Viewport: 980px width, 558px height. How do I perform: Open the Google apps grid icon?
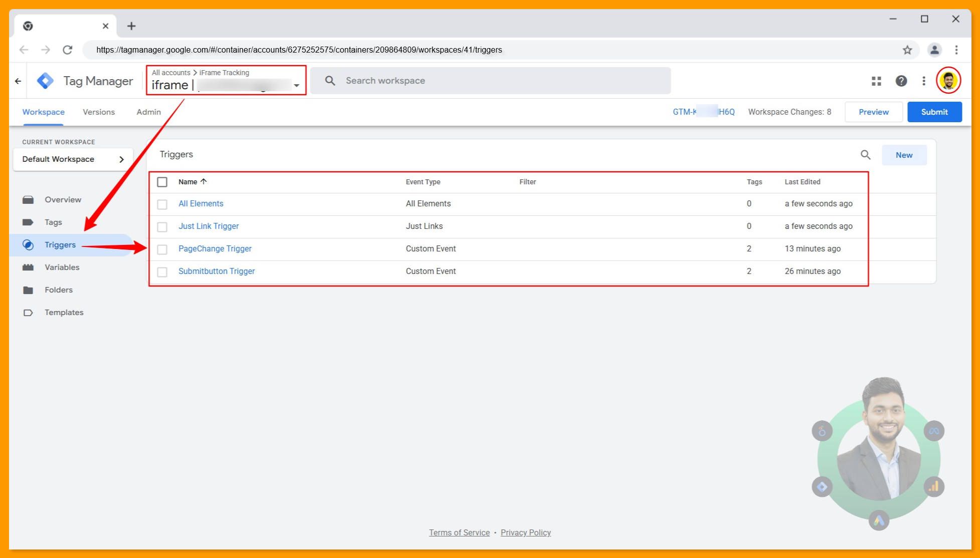coord(876,81)
